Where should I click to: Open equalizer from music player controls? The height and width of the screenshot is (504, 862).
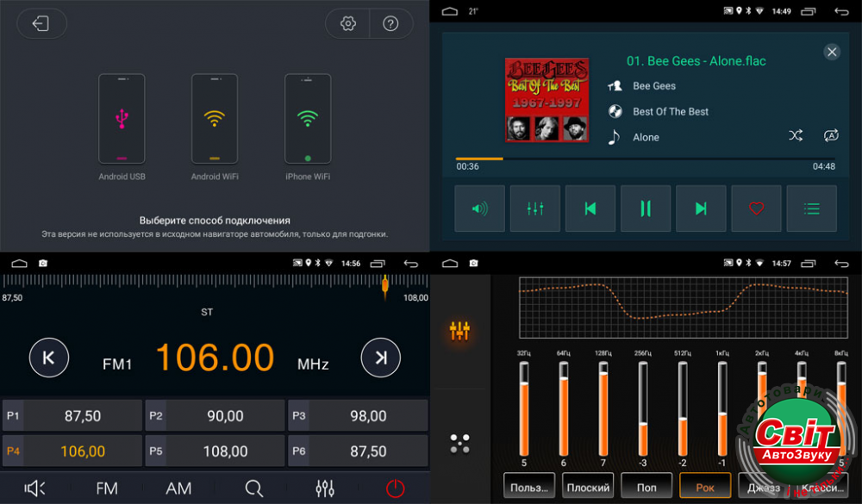click(x=534, y=208)
